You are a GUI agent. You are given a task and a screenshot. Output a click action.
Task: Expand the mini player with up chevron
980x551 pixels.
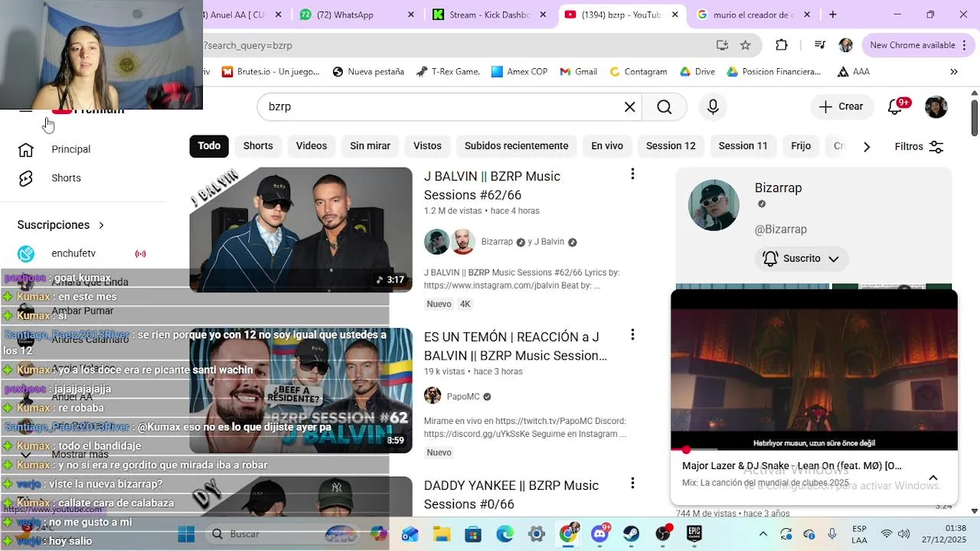tap(933, 478)
